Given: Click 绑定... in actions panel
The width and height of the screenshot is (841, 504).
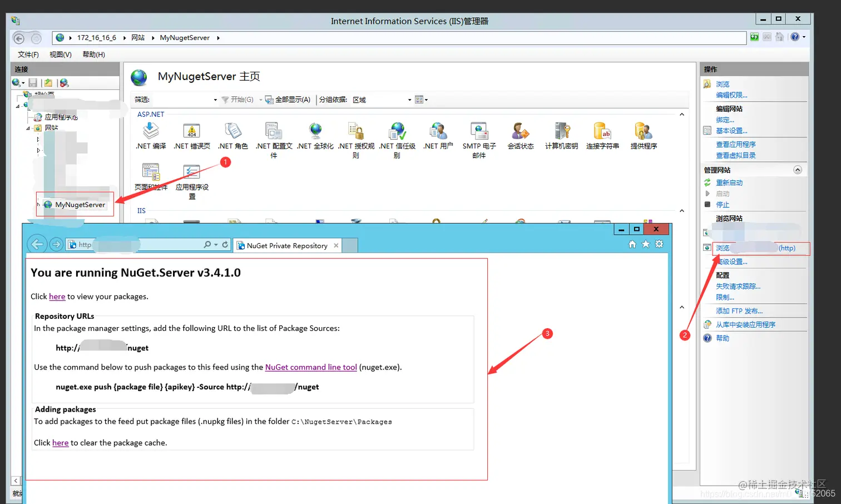Looking at the screenshot, I should (725, 120).
